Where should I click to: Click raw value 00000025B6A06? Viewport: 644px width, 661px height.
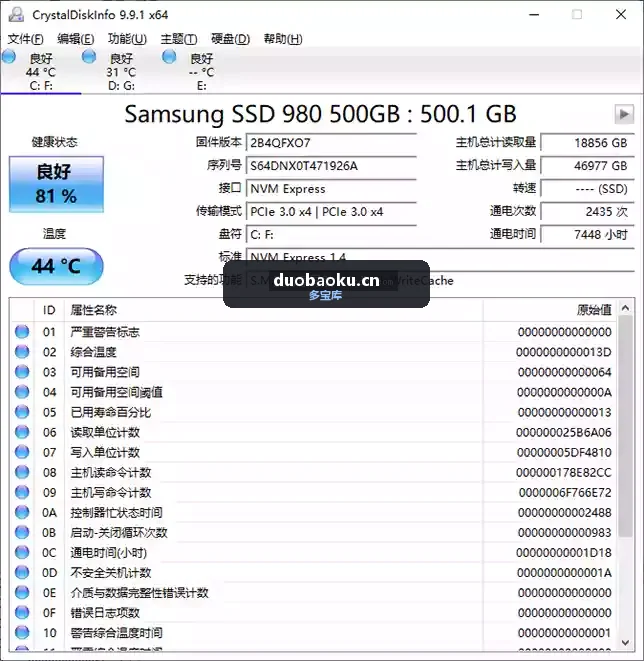tap(564, 433)
